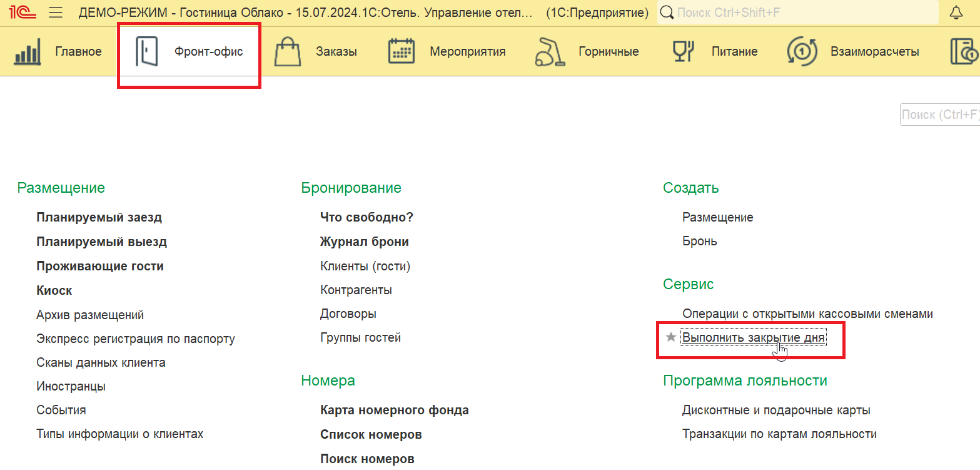Image resolution: width=980 pixels, height=470 pixels.
Task: Open Что свободно?
Action: (x=367, y=218)
